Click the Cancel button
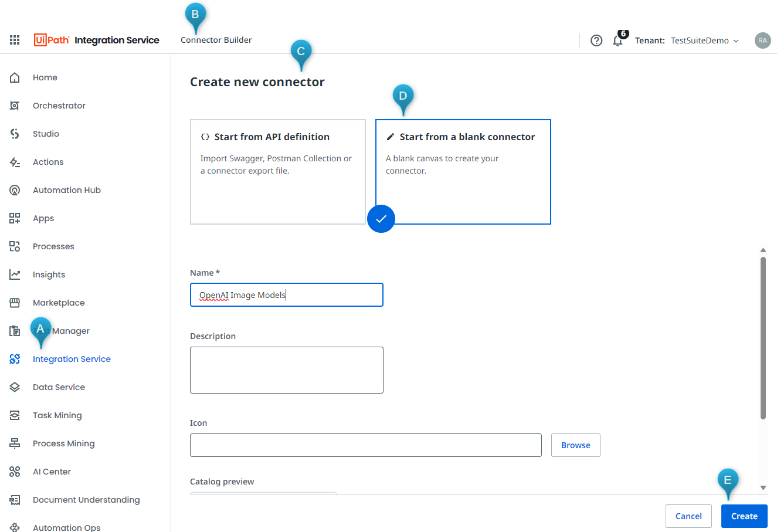Image resolution: width=777 pixels, height=532 pixels. (x=688, y=516)
